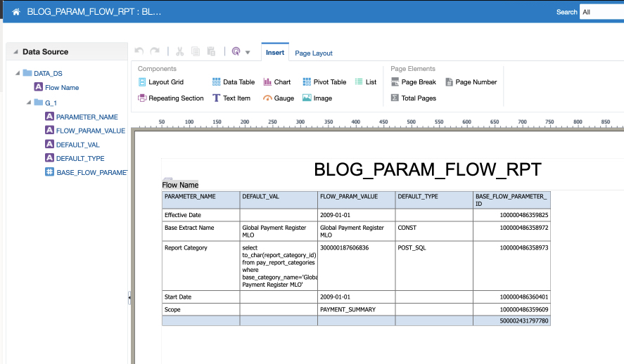This screenshot has height=364, width=624.
Task: Select the DEFAULT_TYPE column header
Action: click(433, 197)
